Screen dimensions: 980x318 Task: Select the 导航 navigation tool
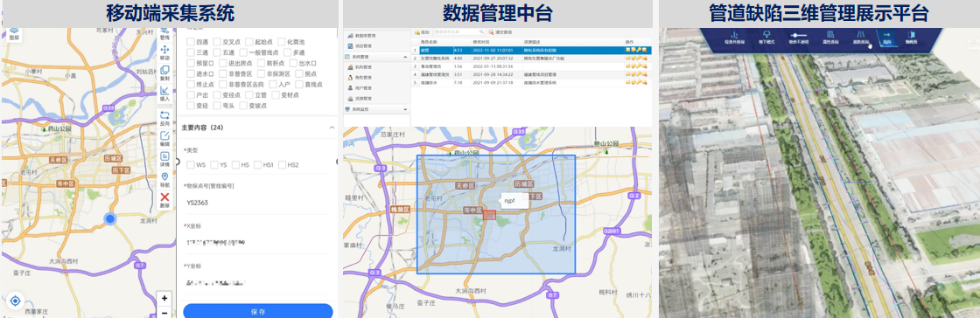coord(165,181)
